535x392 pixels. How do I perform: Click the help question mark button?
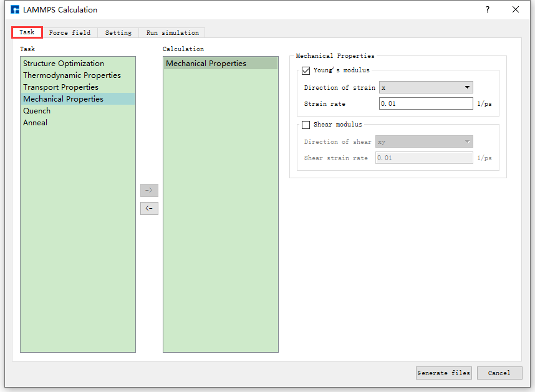pyautogui.click(x=488, y=9)
